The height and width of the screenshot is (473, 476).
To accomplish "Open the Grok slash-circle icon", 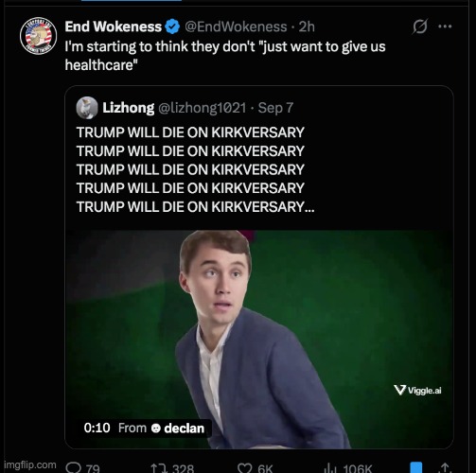I will click(x=420, y=26).
